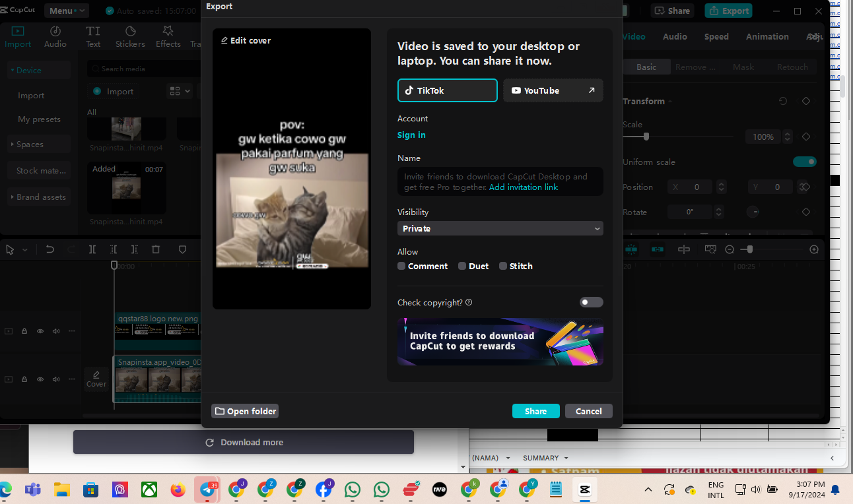Open Microsoft Teams from the taskbar
The height and width of the screenshot is (504, 853).
point(32,489)
